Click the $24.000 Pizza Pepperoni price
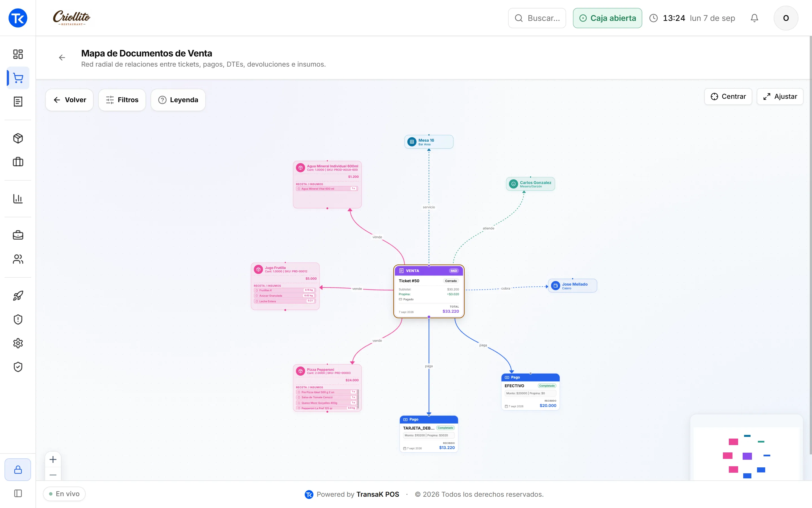The width and height of the screenshot is (812, 508). [352, 380]
